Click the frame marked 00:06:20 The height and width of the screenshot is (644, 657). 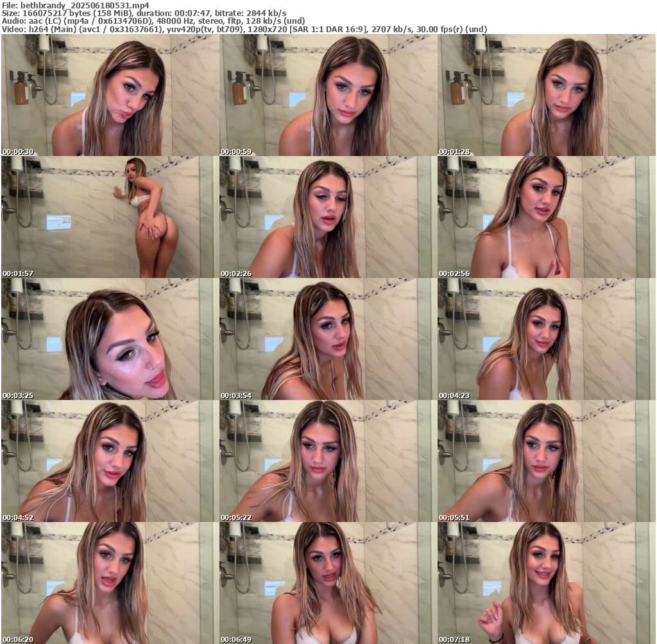(x=110, y=583)
